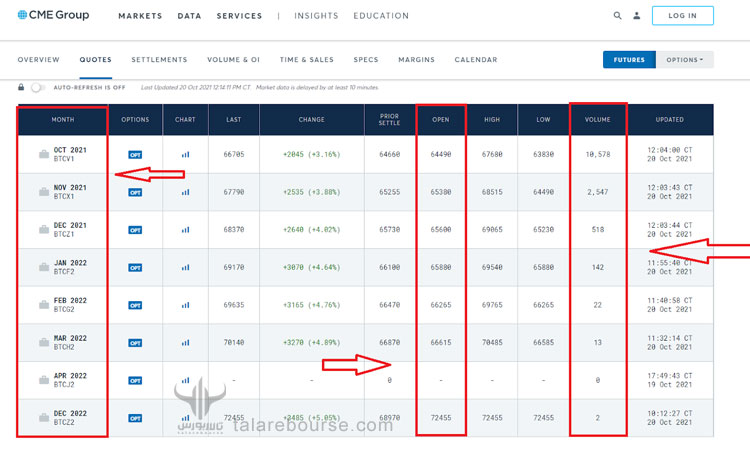The height and width of the screenshot is (450, 750).
Task: Click the High column header
Action: coord(492,120)
